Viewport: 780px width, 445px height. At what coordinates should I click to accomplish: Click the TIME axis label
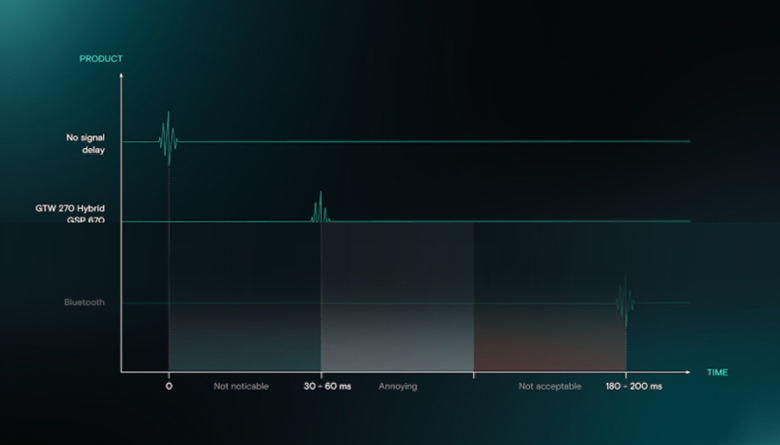pyautogui.click(x=717, y=372)
